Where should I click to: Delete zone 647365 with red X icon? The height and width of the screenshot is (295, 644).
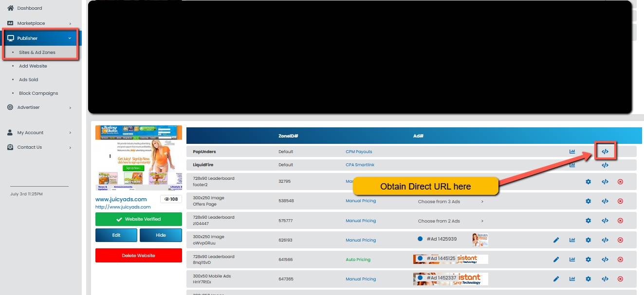[x=620, y=279]
